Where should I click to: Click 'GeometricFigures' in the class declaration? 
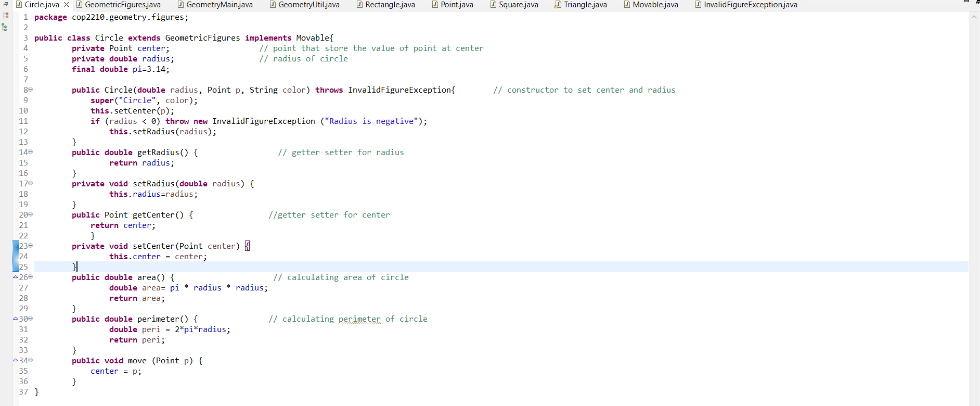[203, 38]
